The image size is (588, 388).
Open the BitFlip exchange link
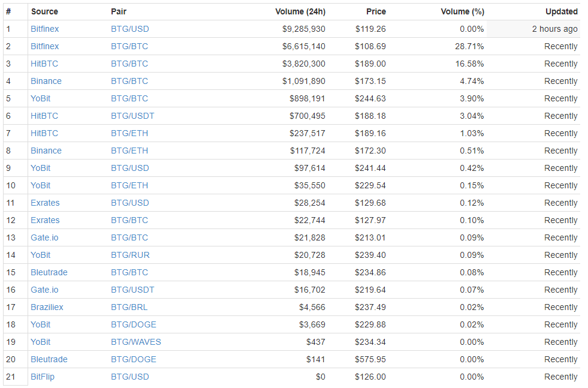[43, 377]
